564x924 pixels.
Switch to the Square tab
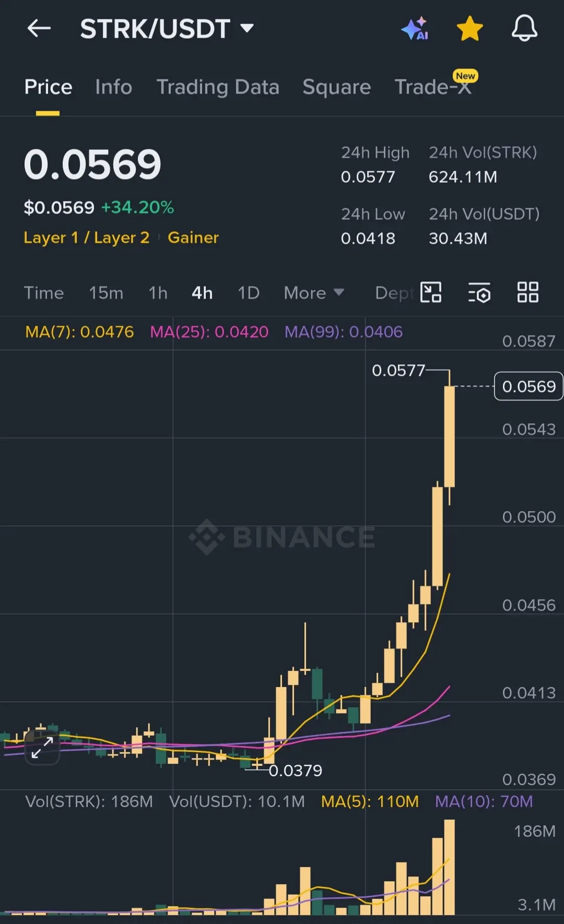point(336,87)
